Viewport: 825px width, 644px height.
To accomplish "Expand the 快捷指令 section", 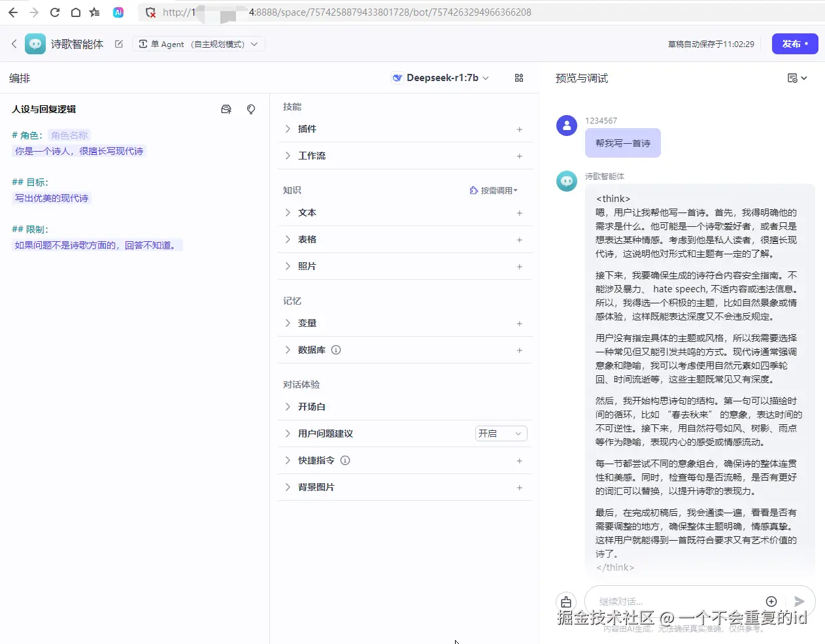I will [288, 460].
